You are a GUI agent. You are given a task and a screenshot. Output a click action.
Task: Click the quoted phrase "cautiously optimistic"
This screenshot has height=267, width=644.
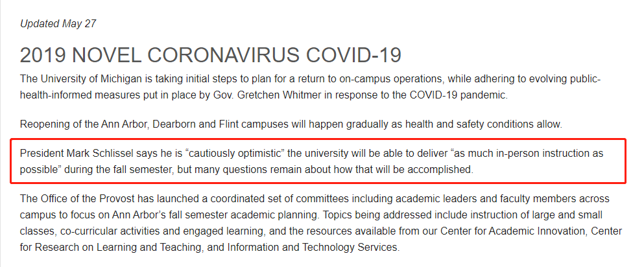coord(235,154)
